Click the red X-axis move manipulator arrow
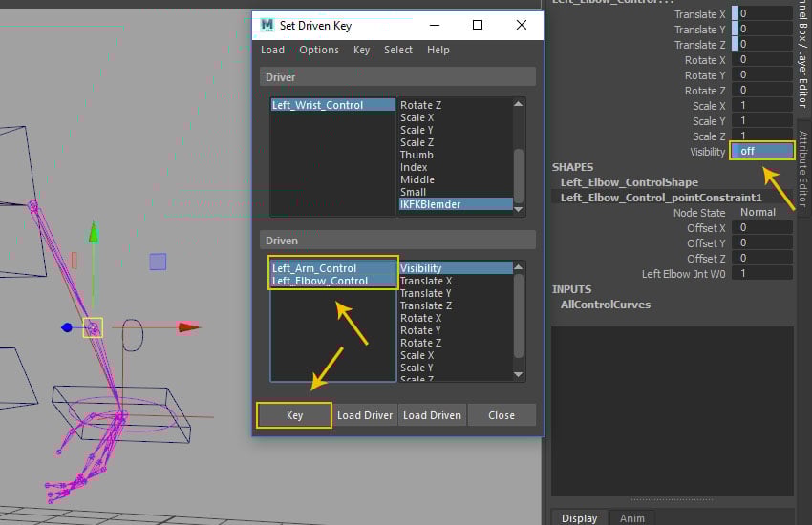 (x=188, y=327)
